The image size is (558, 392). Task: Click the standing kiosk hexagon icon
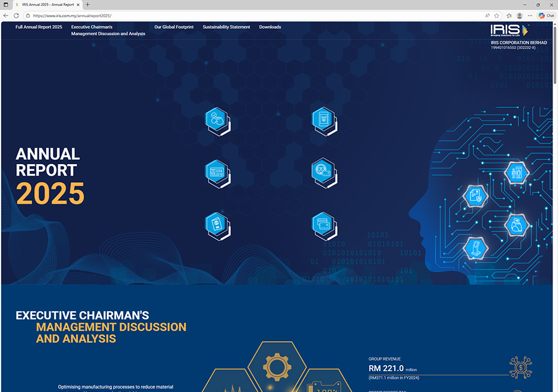click(x=476, y=247)
